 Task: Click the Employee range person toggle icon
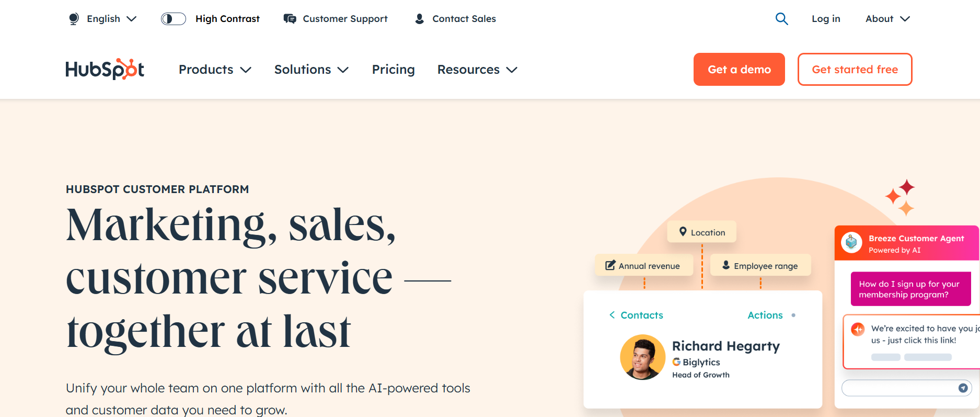click(x=726, y=265)
